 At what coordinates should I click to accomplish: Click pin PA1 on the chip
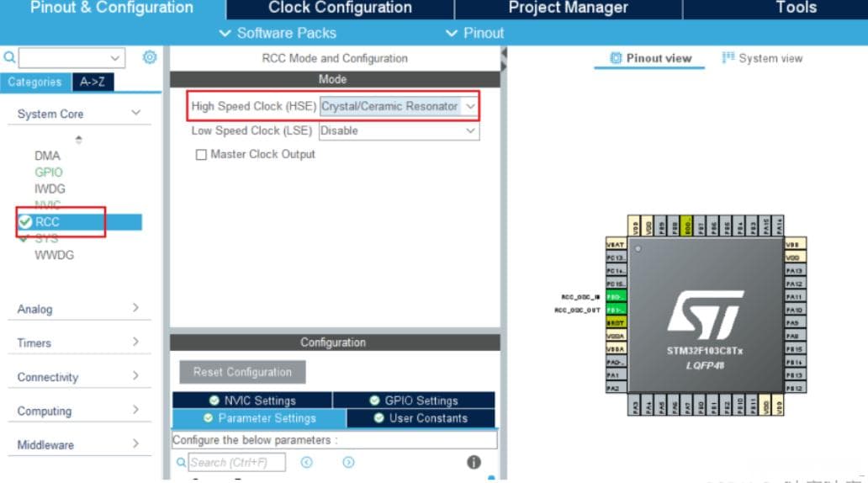[617, 375]
